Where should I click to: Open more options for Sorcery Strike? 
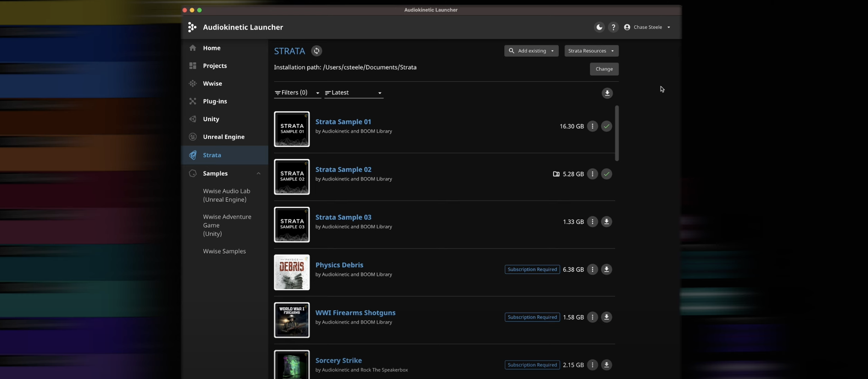click(592, 365)
